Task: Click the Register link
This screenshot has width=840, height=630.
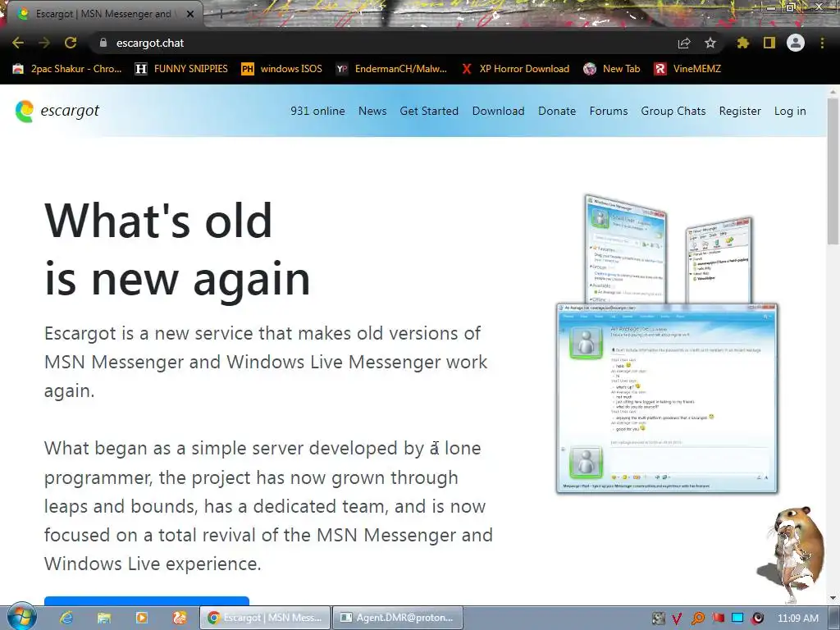Action: coord(740,111)
